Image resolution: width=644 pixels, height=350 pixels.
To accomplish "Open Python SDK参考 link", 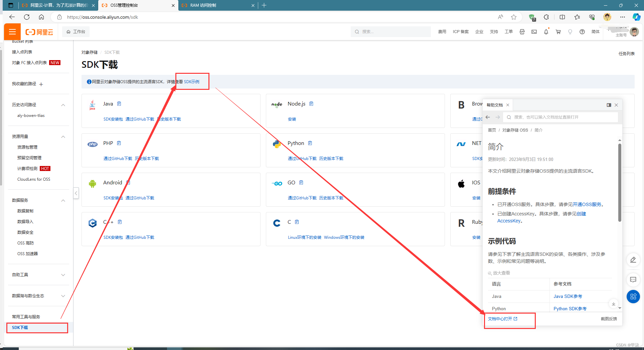I will pyautogui.click(x=570, y=309).
